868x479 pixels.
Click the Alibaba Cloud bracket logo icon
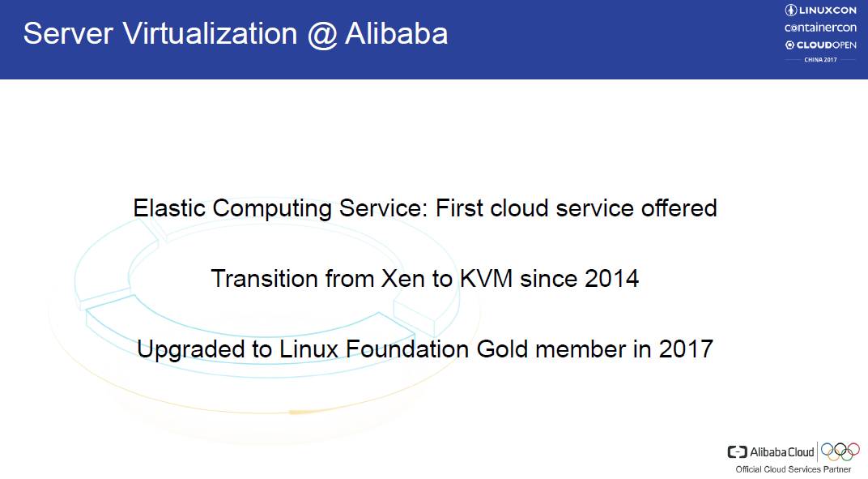pos(737,452)
